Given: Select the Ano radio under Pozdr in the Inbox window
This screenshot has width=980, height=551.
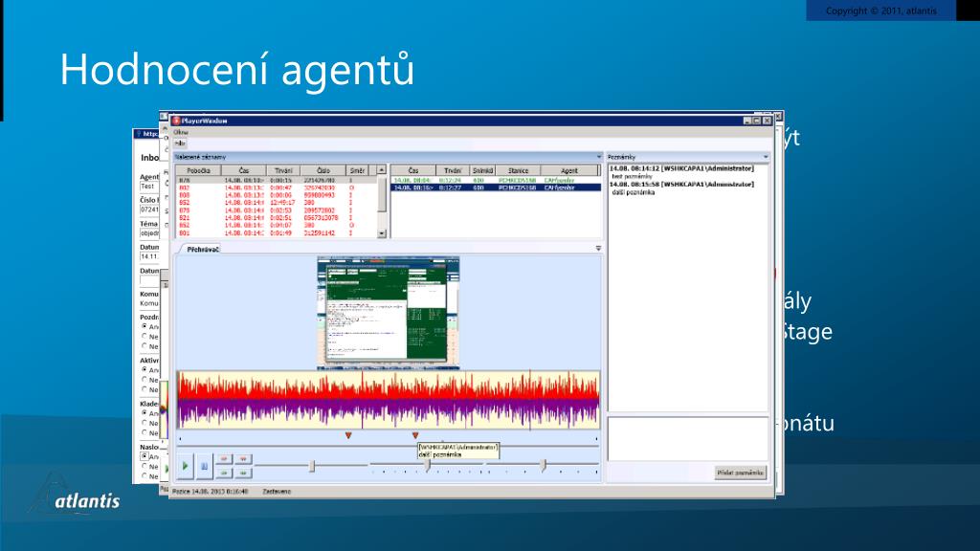Looking at the screenshot, I should [145, 326].
